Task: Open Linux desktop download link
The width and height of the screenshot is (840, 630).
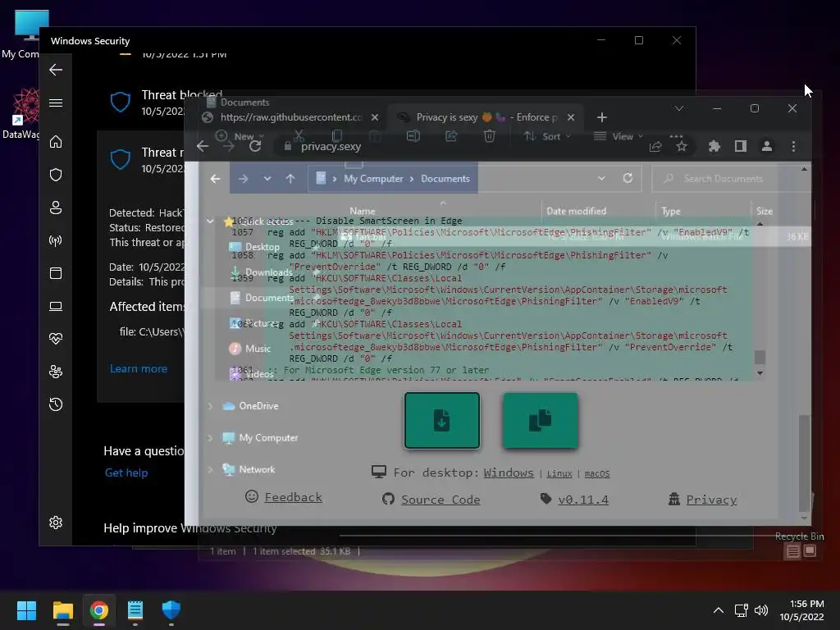Action: [559, 473]
